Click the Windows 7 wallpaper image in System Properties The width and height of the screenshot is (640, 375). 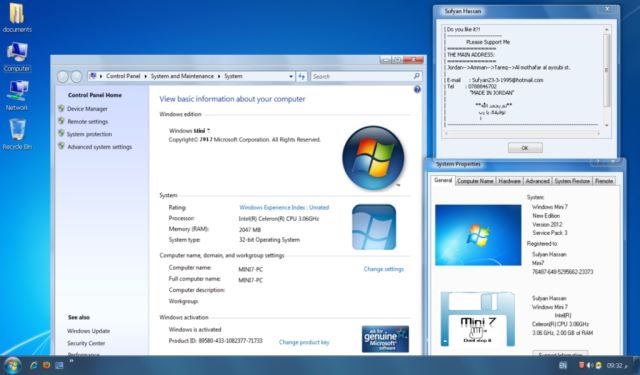[478, 235]
